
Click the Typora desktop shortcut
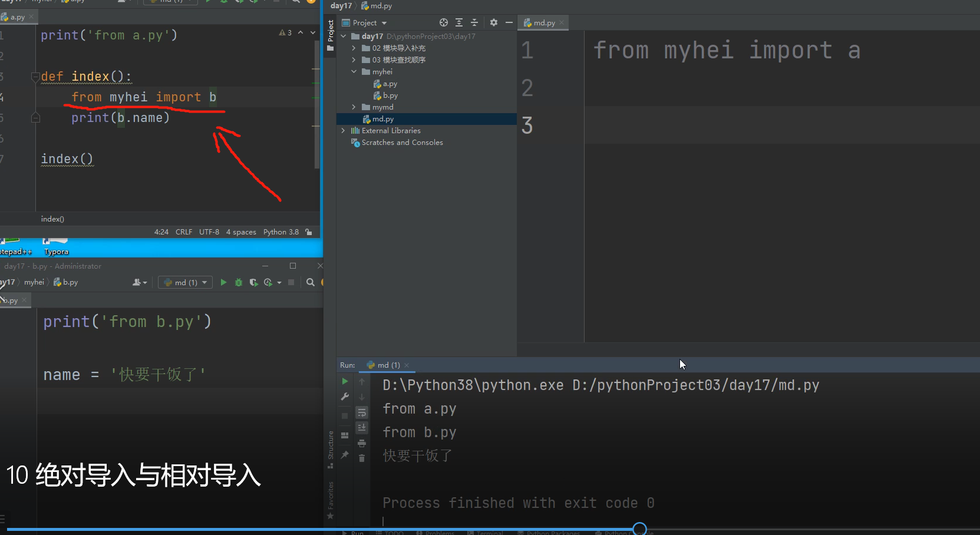click(x=56, y=246)
